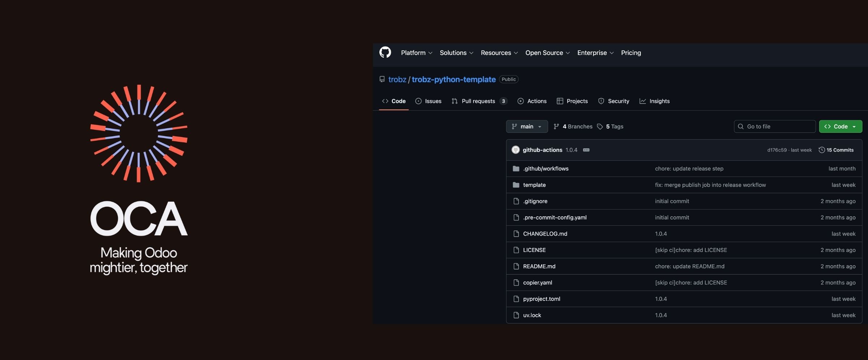Open the .gitignore file
Viewport: 868px width, 360px height.
(535, 201)
